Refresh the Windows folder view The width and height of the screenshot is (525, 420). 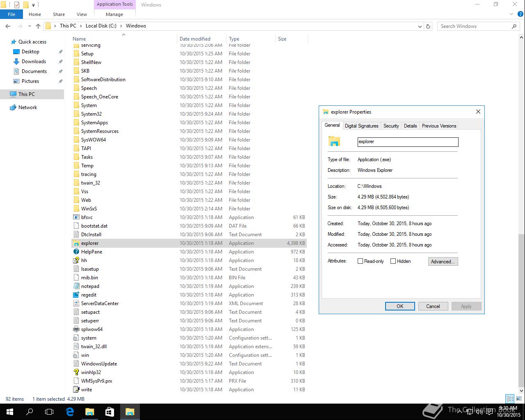pyautogui.click(x=428, y=26)
